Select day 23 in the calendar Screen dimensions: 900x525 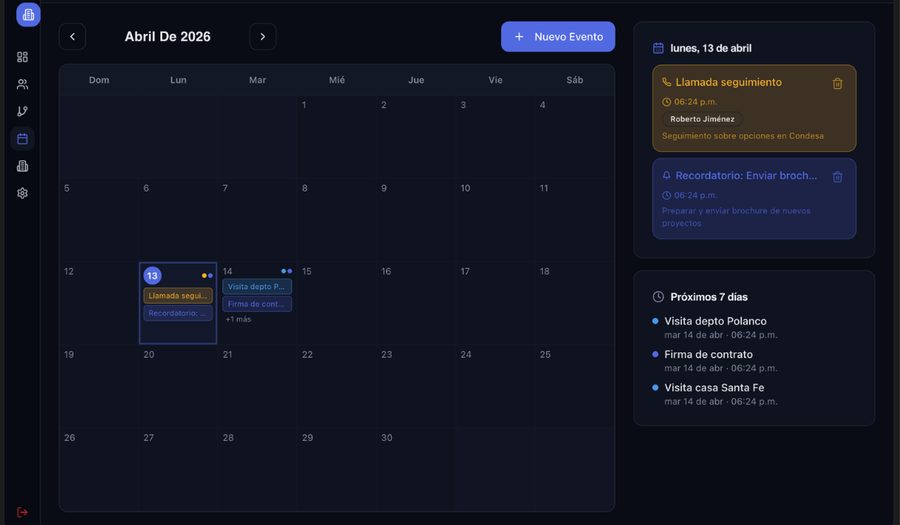tap(416, 386)
